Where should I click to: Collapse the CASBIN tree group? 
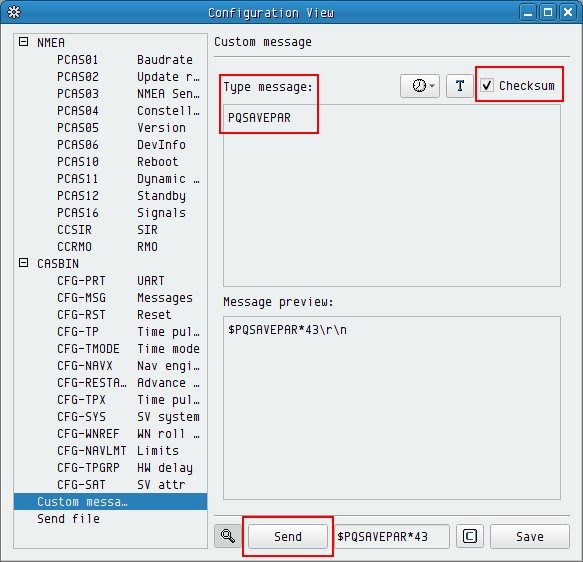23,263
